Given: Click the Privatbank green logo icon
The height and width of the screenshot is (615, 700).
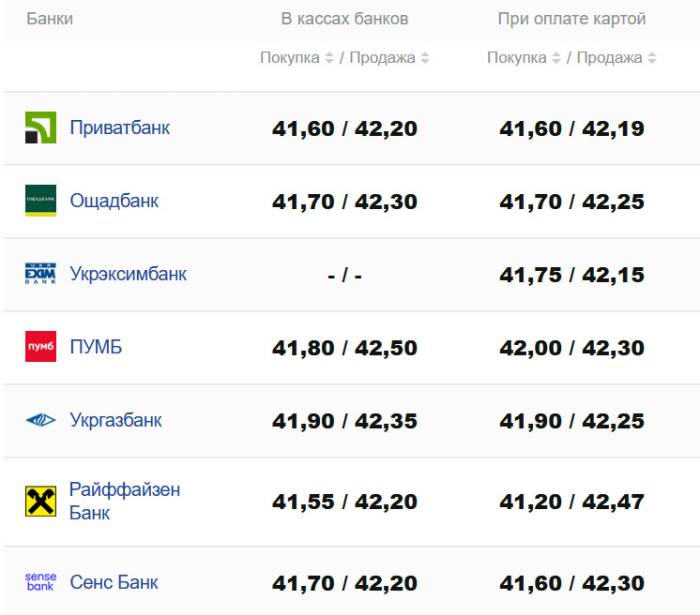Looking at the screenshot, I should 41,128.
